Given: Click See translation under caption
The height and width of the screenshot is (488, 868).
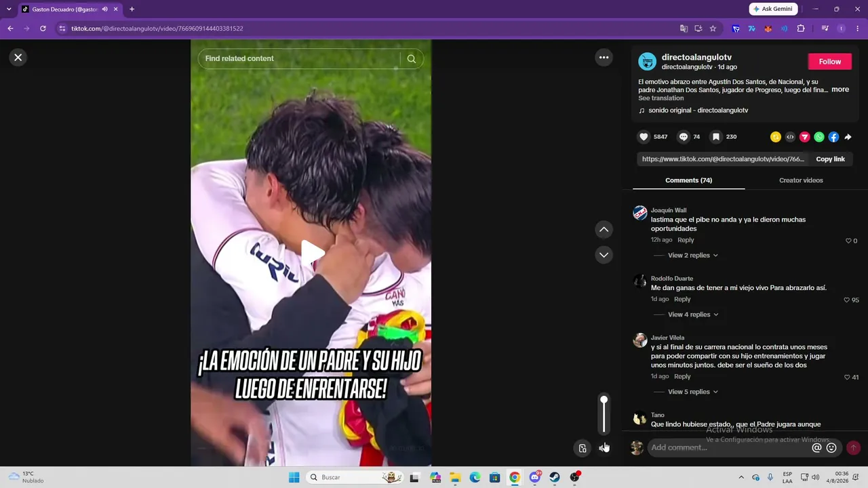Looking at the screenshot, I should [660, 98].
